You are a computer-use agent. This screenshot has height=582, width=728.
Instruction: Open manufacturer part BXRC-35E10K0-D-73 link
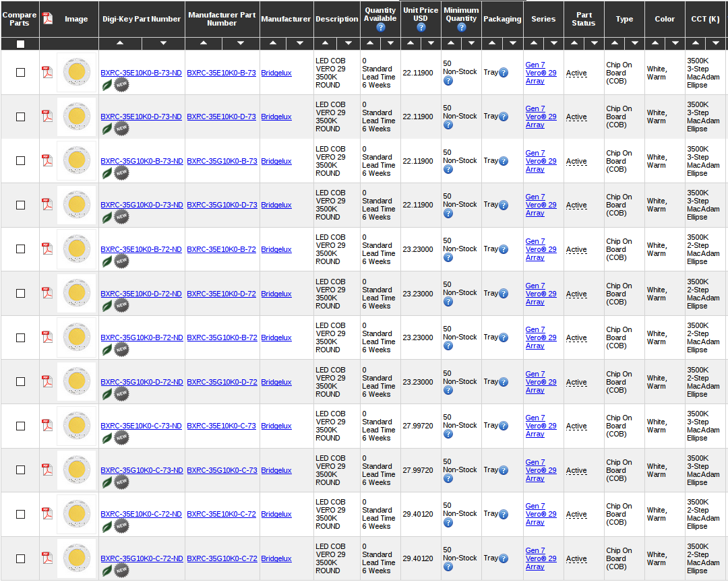222,117
